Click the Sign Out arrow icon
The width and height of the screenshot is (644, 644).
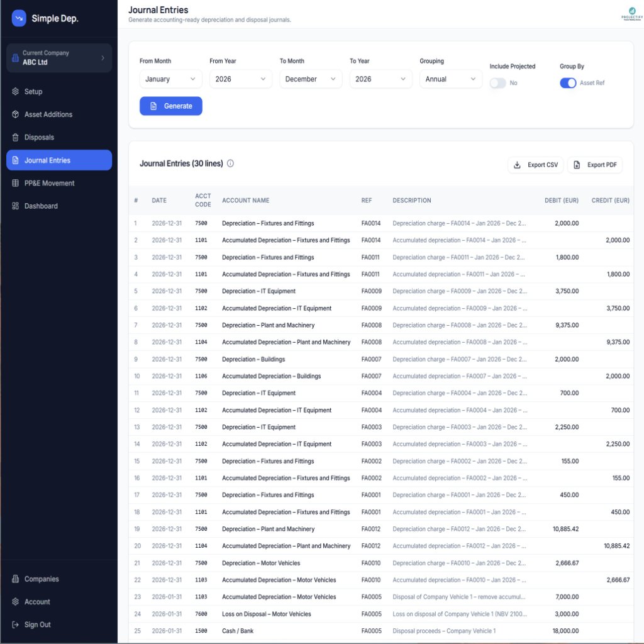(x=15, y=625)
